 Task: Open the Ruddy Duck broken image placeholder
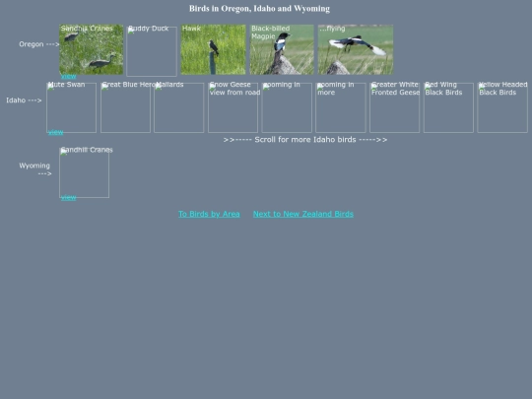coord(152,51)
